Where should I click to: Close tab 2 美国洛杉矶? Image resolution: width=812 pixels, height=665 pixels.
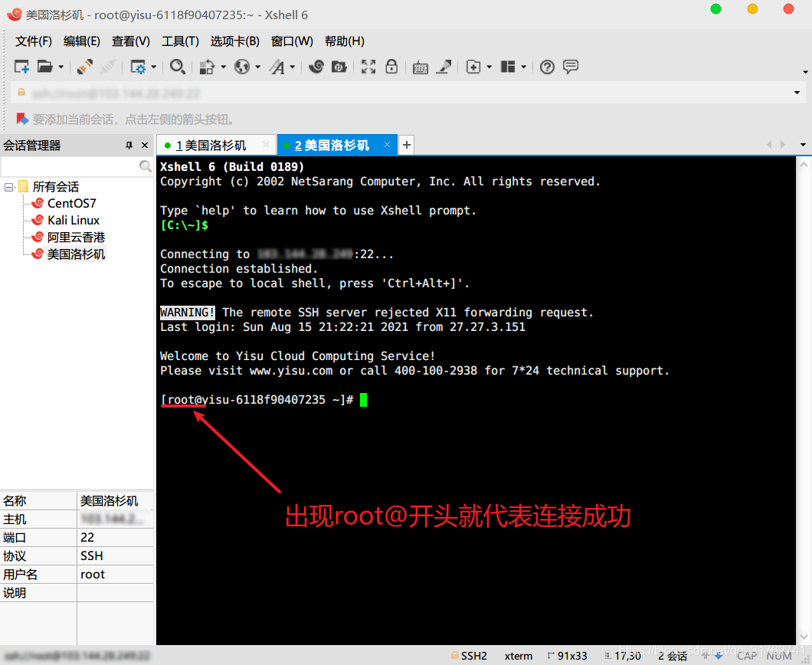(x=387, y=145)
